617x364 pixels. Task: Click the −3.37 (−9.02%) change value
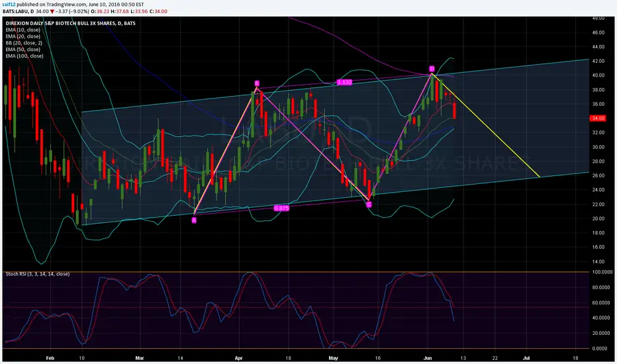pyautogui.click(x=72, y=11)
